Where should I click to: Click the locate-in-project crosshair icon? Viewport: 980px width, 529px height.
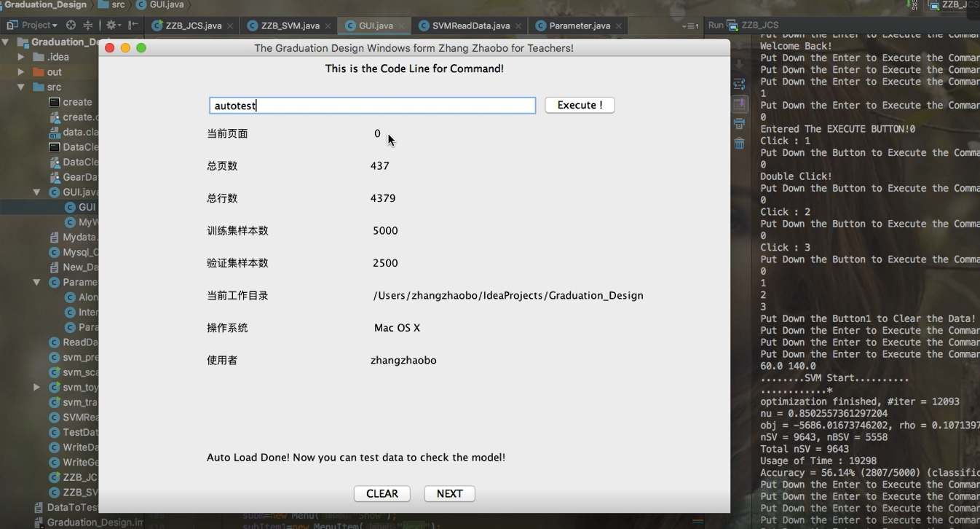[x=71, y=25]
